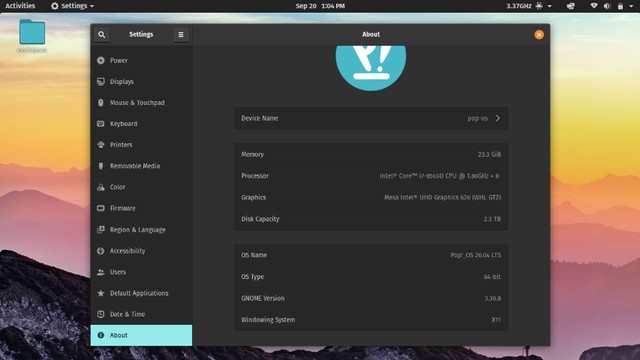Click the Wi-Fi icon in top bar
This screenshot has width=640, height=360.
point(594,6)
